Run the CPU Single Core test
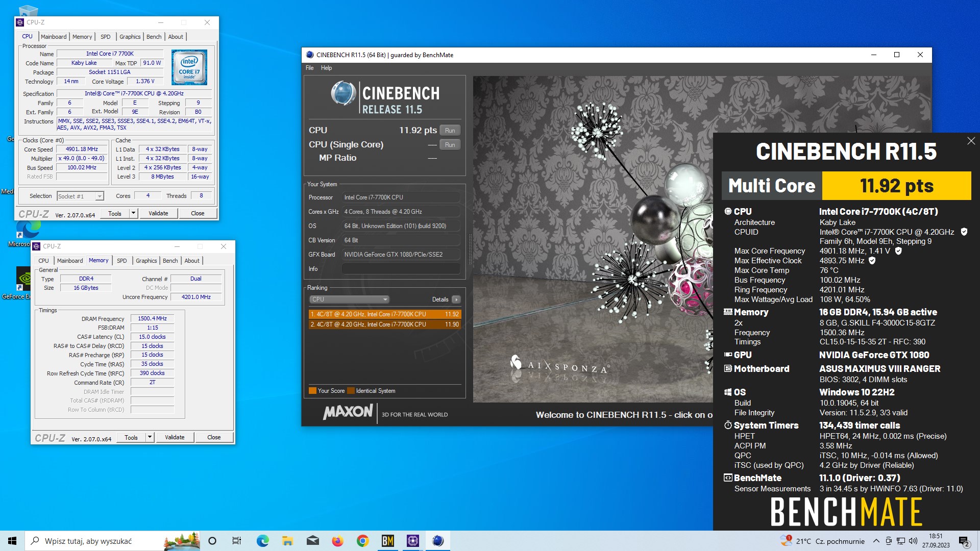The image size is (980, 551). pos(450,145)
